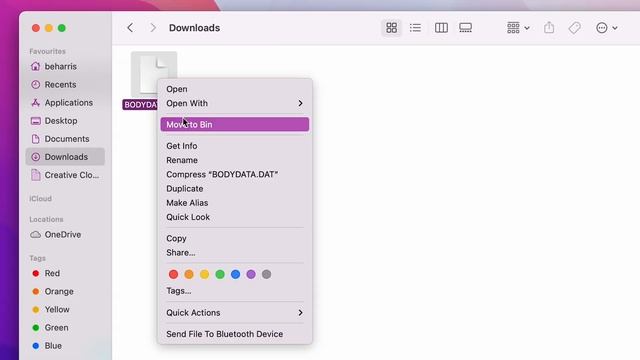The image size is (640, 360).
Task: Apply grey tag color in context menu
Action: click(x=267, y=274)
